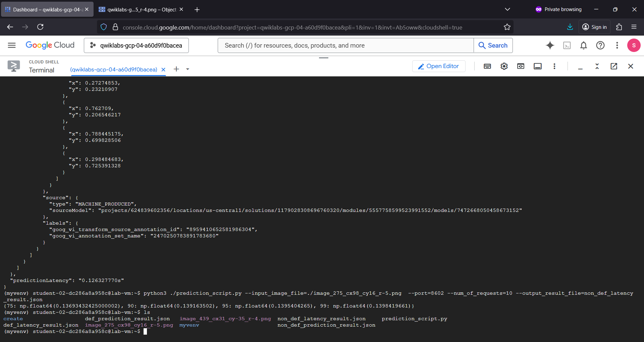Expand the terminal session dropdown arrow
The height and width of the screenshot is (342, 644).
click(x=187, y=69)
